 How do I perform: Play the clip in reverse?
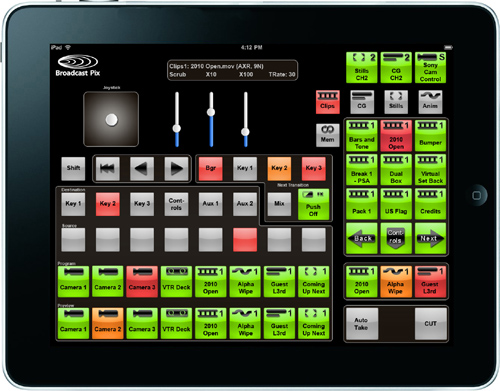[x=142, y=169]
